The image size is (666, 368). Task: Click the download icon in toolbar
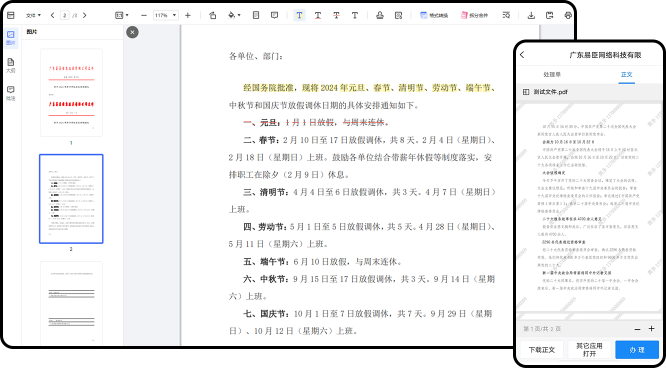click(531, 15)
